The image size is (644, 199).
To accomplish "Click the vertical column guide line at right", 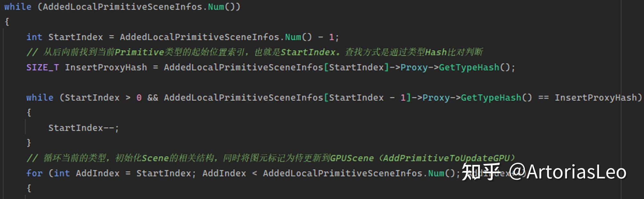I will [621, 99].
